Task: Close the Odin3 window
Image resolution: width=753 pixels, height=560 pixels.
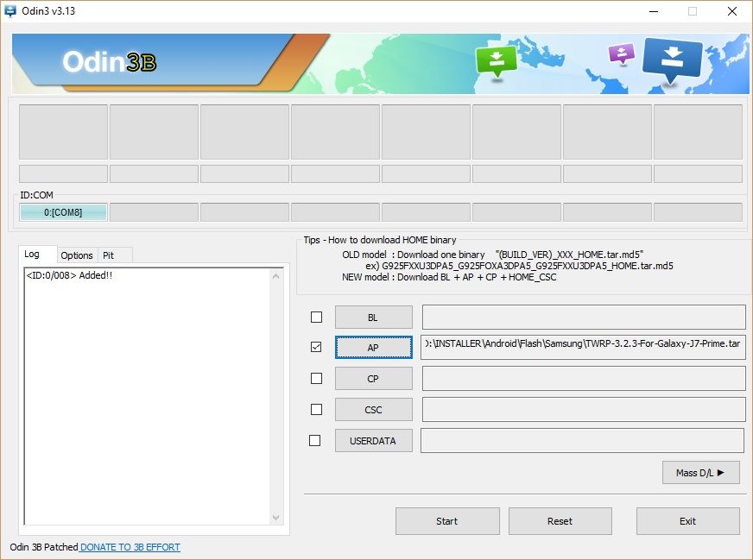Action: 732,11
